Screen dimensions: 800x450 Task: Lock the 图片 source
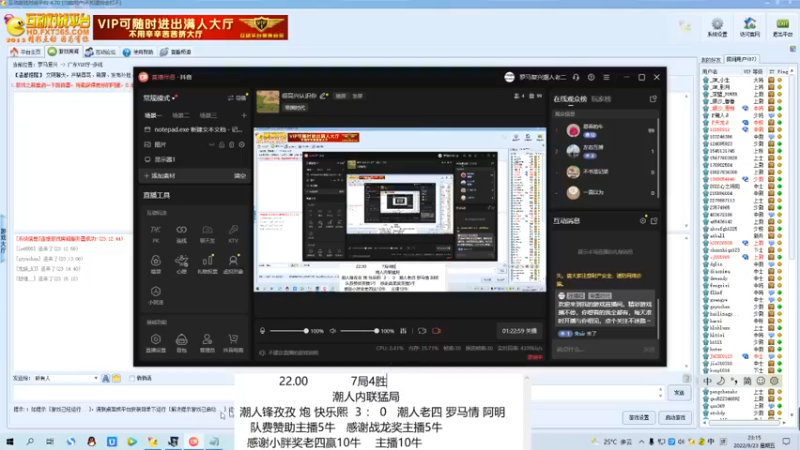(x=221, y=145)
